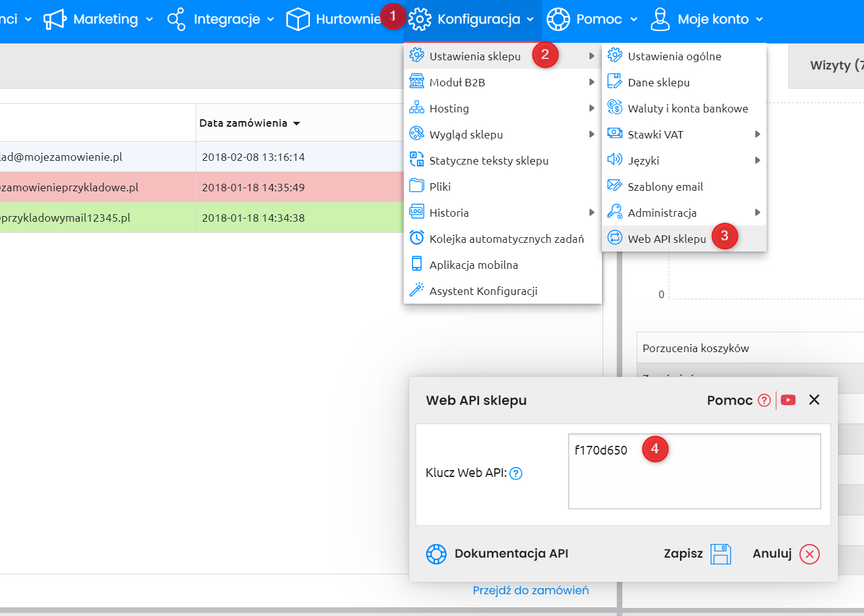Image resolution: width=864 pixels, height=616 pixels.
Task: Select Waluty i konta bankowe
Action: pyautogui.click(x=684, y=108)
